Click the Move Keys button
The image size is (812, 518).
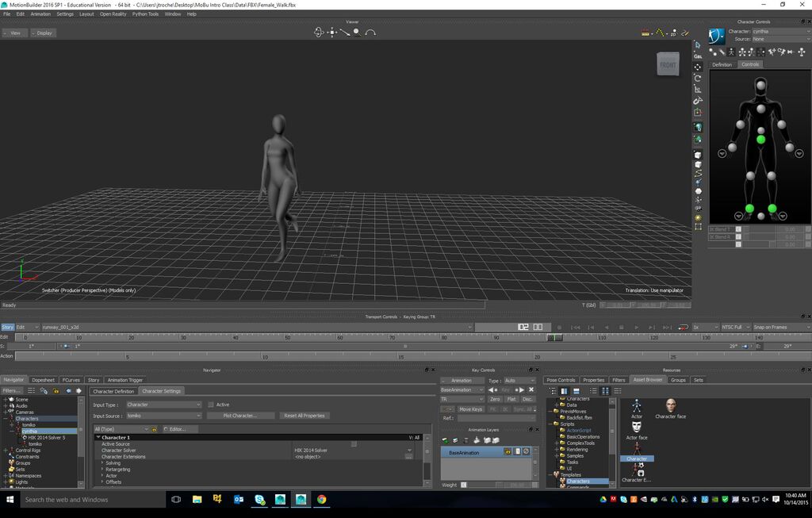[x=470, y=409]
